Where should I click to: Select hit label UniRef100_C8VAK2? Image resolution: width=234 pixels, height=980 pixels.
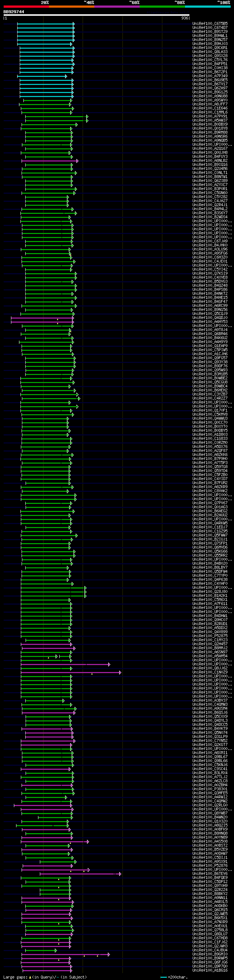[210, 491]
